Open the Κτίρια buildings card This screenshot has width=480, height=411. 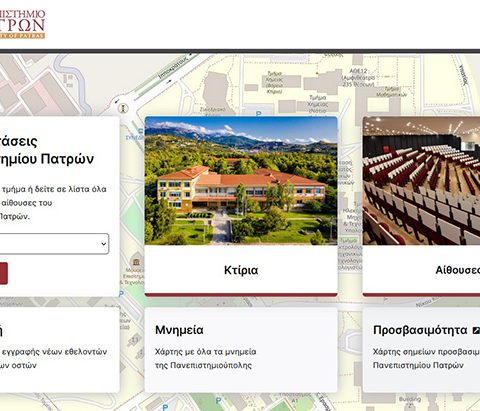(x=241, y=206)
